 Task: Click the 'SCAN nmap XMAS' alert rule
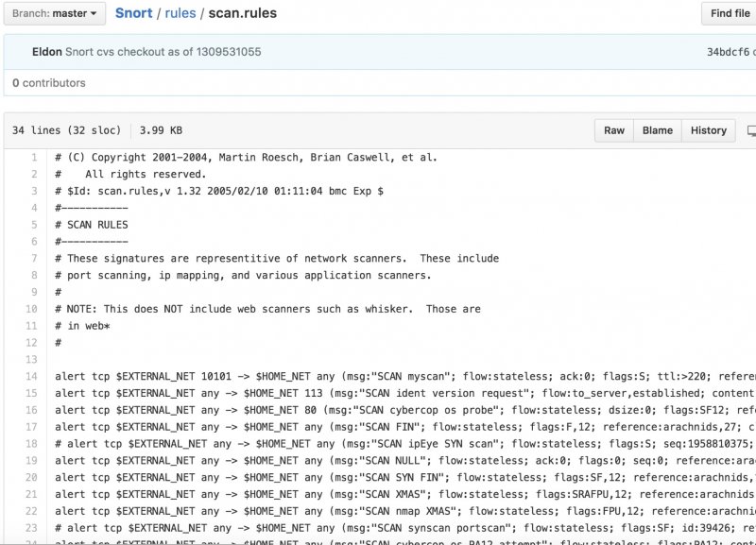[405, 512]
